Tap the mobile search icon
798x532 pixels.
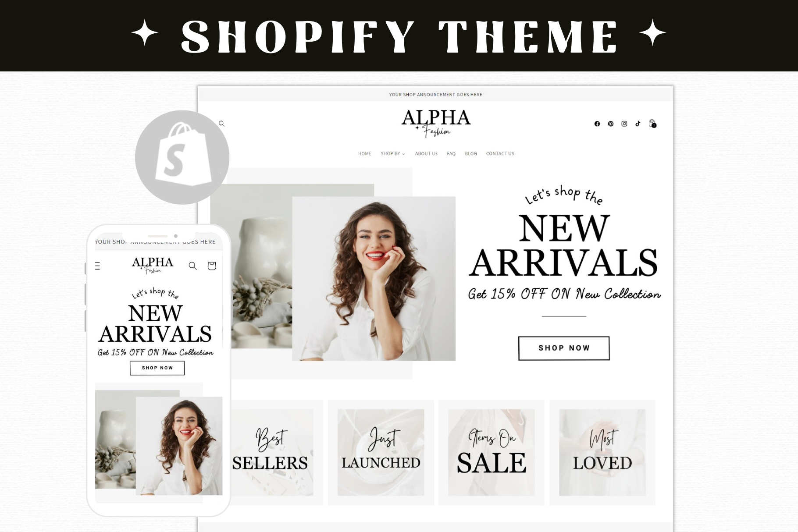point(192,266)
